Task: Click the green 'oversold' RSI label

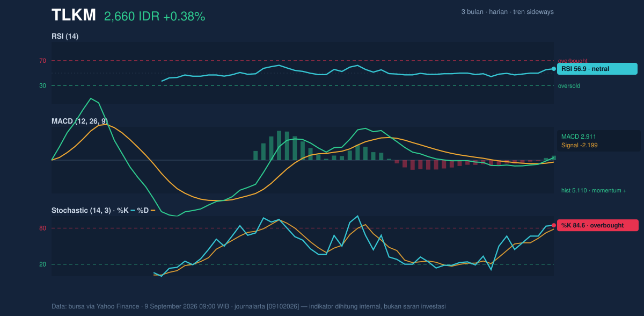Action: (x=569, y=85)
